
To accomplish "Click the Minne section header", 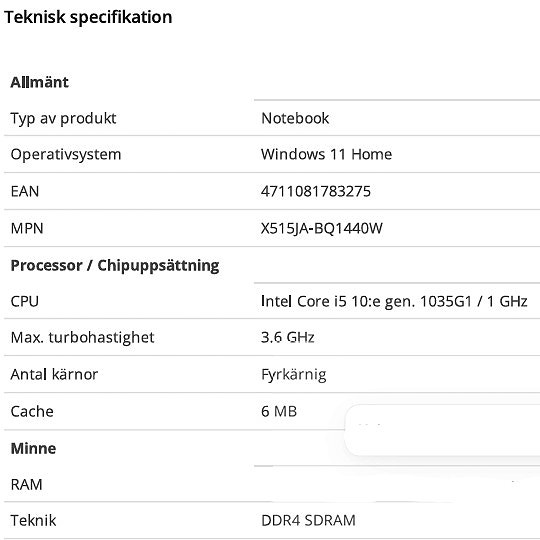I will tap(33, 449).
